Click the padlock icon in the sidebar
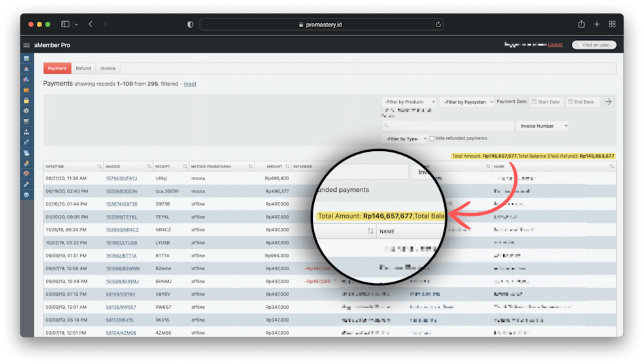Screen dimensions: 644x364 click(27, 100)
